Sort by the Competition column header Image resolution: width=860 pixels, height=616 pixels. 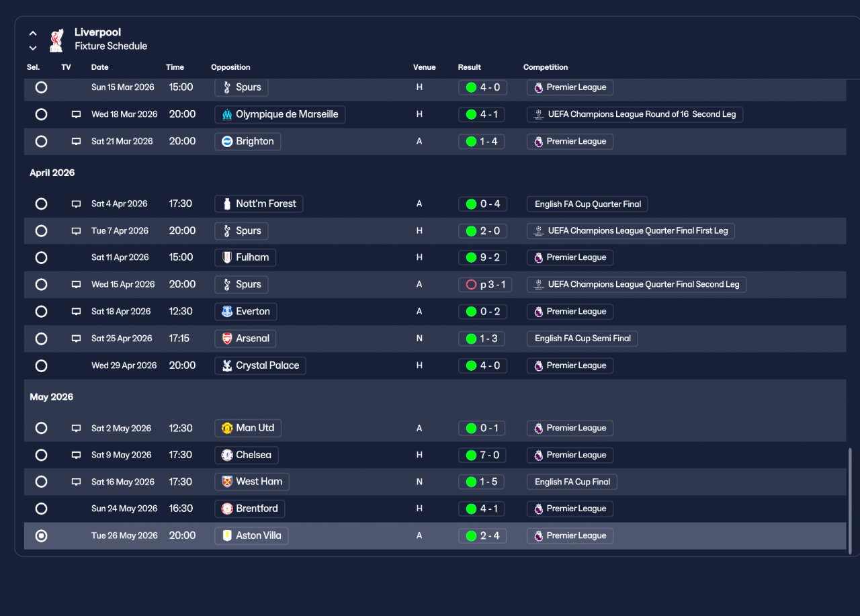point(546,67)
